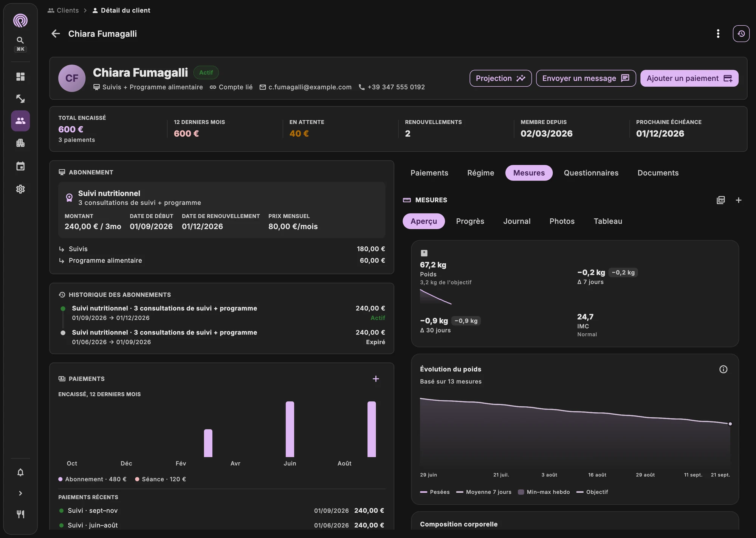Select the Progrès sub-tab
The height and width of the screenshot is (538, 756).
[470, 221]
